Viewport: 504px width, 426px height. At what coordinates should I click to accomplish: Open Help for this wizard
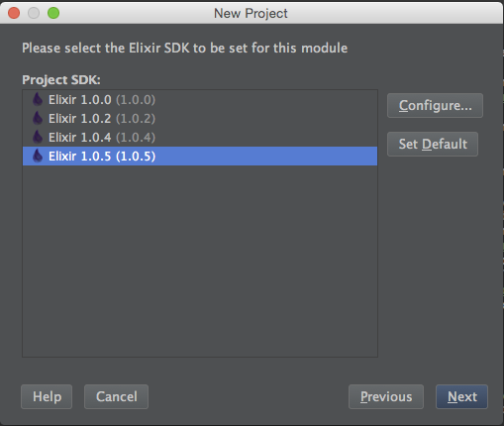[x=47, y=396]
